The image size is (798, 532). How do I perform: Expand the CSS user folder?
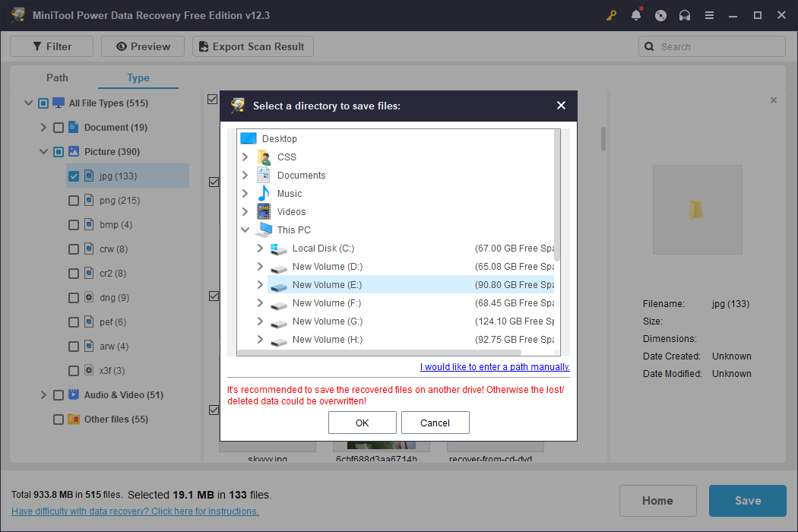coord(245,157)
